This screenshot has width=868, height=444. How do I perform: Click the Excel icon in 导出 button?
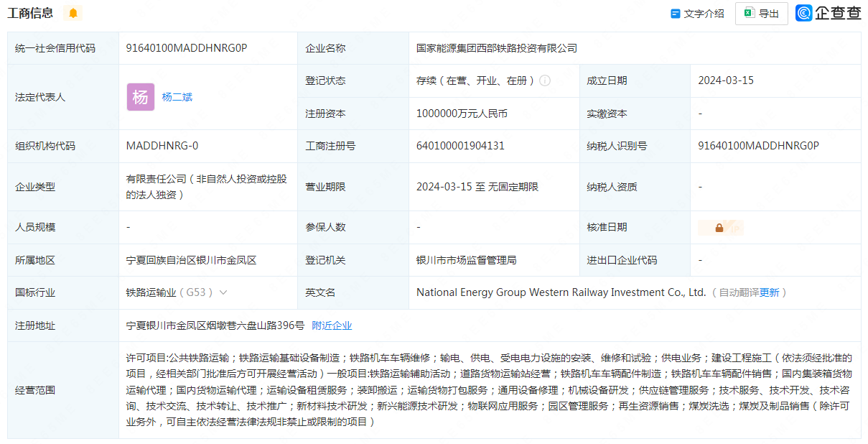749,14
